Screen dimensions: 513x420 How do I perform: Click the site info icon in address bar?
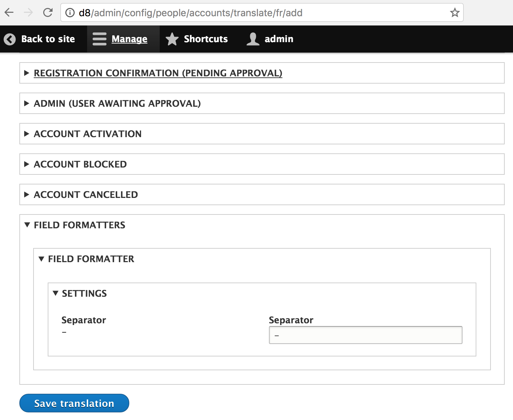(x=70, y=13)
